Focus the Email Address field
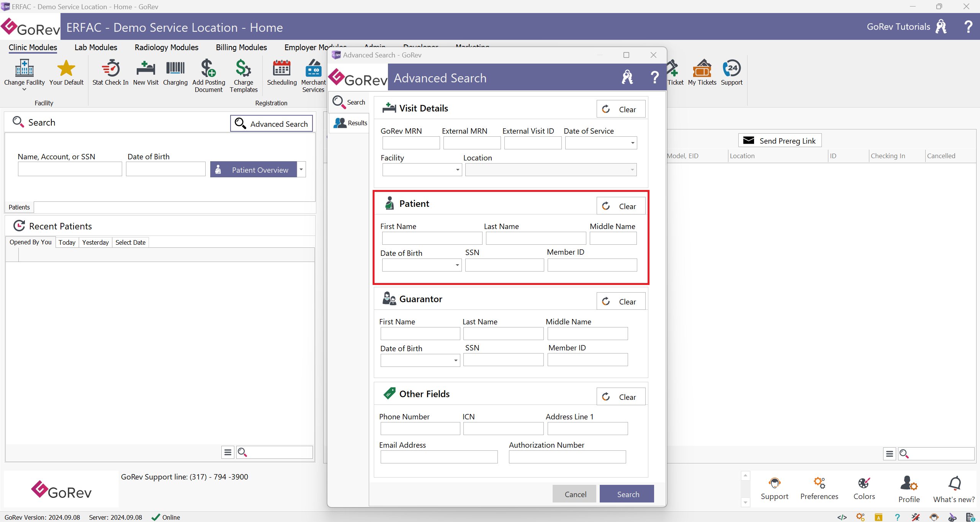The height and width of the screenshot is (522, 980). 439,457
